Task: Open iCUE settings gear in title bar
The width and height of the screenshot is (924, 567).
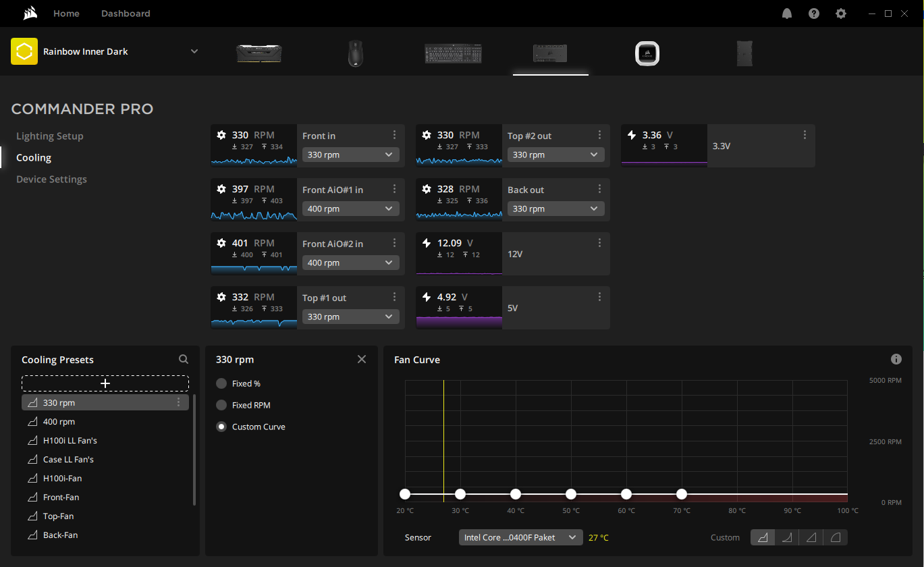Action: (x=841, y=13)
